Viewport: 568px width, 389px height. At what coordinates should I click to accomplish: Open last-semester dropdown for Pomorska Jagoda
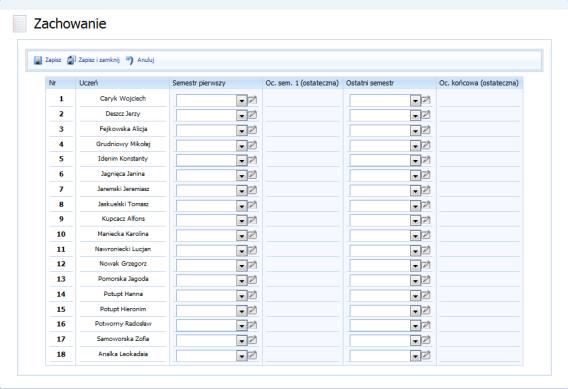pos(415,281)
